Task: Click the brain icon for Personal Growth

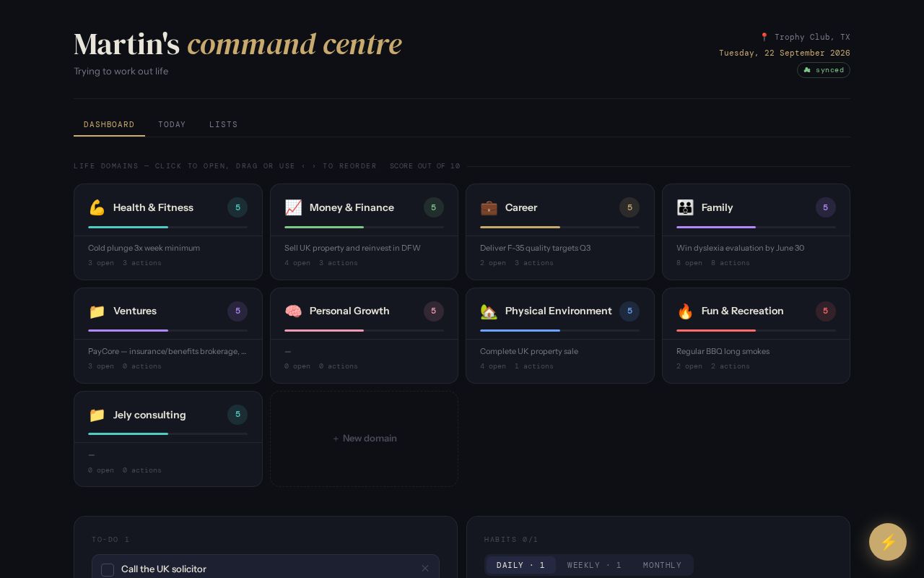Action: pyautogui.click(x=293, y=311)
